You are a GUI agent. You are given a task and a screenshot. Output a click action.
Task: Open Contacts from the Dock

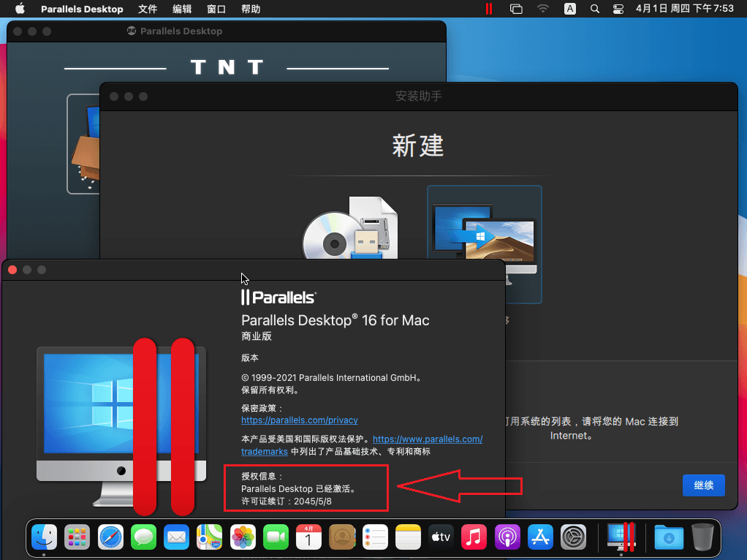click(342, 537)
